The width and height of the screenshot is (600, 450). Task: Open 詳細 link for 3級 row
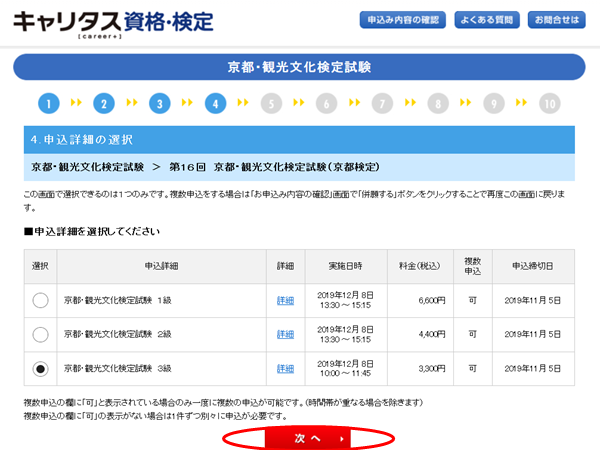tap(285, 368)
